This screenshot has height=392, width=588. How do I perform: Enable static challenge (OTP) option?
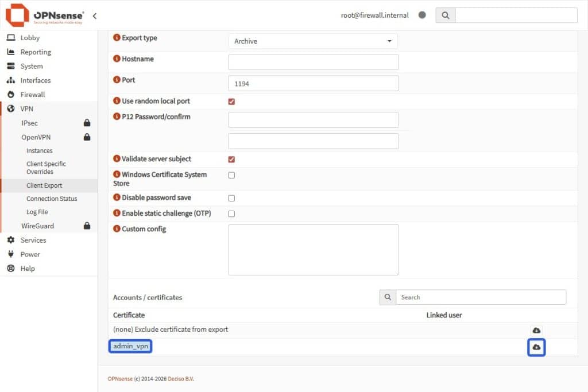click(x=231, y=214)
